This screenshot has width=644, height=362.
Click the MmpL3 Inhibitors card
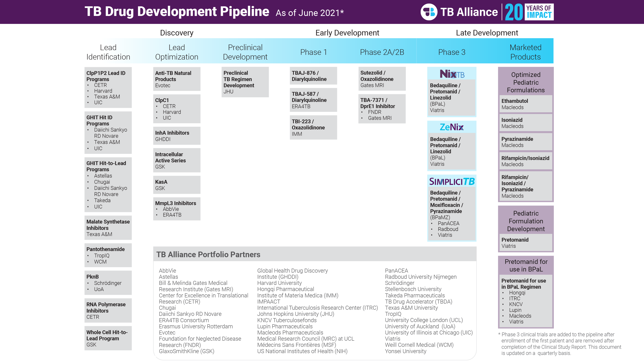[x=177, y=209]
